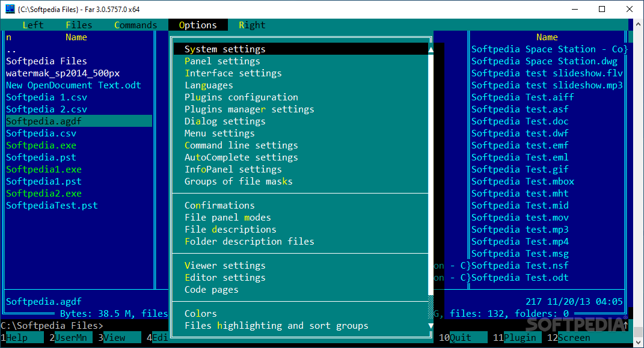Open the Files menu
The image size is (644, 348).
click(x=79, y=25)
